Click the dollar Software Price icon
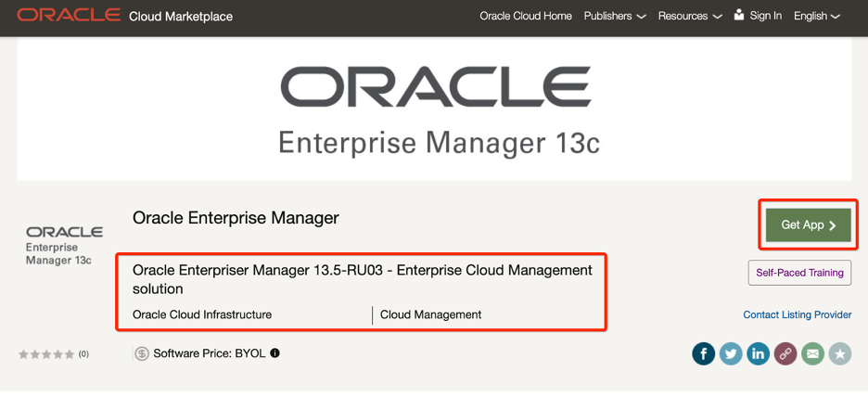Screen dimensions: 868x397 (x=142, y=353)
